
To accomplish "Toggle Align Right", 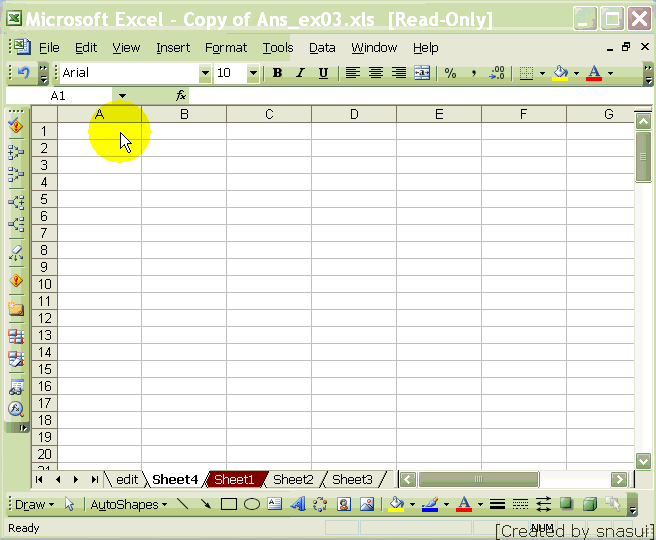I will pyautogui.click(x=399, y=73).
